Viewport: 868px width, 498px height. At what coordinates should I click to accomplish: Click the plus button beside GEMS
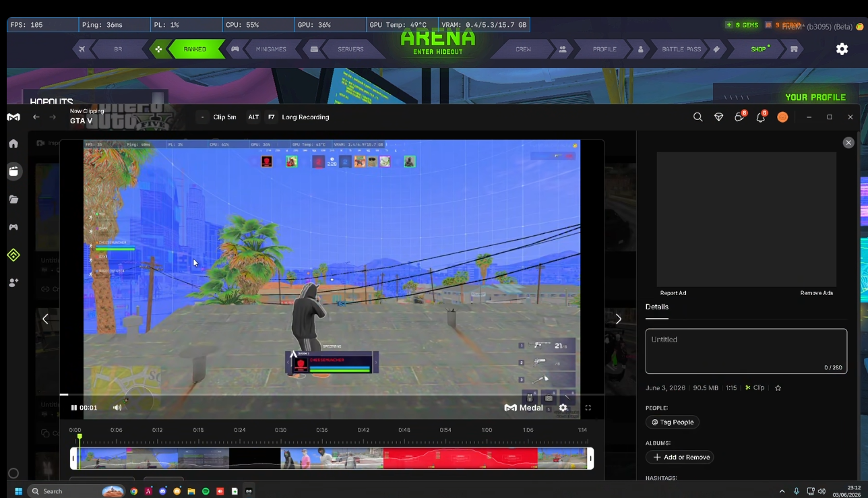pyautogui.click(x=728, y=25)
